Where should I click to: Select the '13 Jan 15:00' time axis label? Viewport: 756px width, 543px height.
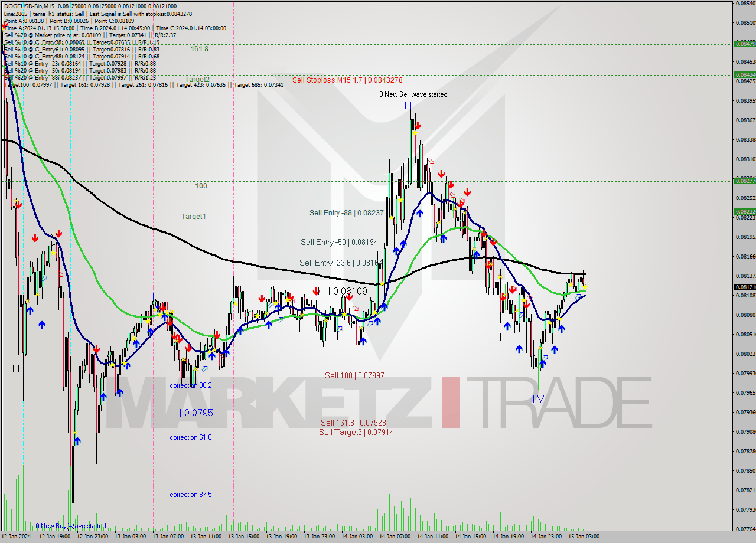click(243, 537)
